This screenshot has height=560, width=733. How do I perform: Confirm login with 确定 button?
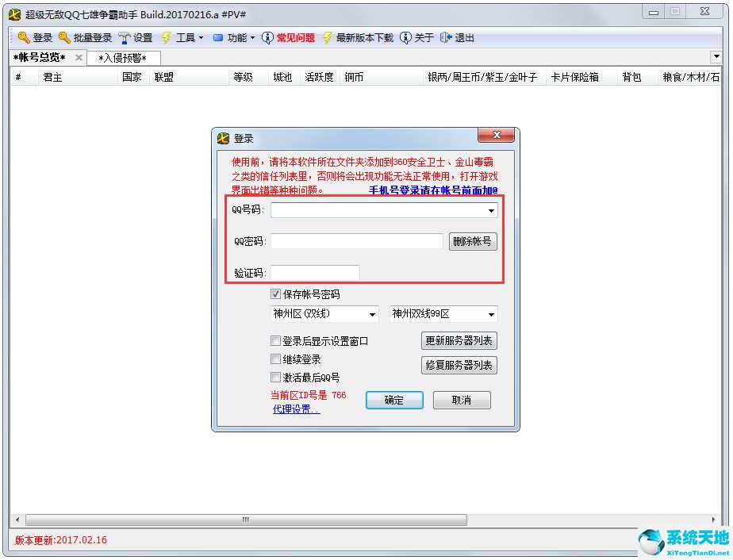coord(394,400)
